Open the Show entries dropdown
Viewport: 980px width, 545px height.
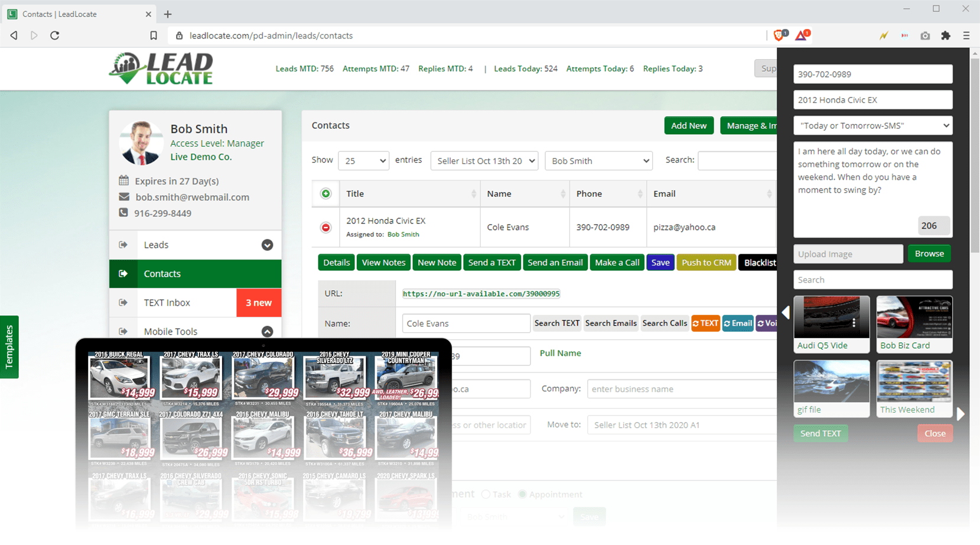click(x=363, y=161)
